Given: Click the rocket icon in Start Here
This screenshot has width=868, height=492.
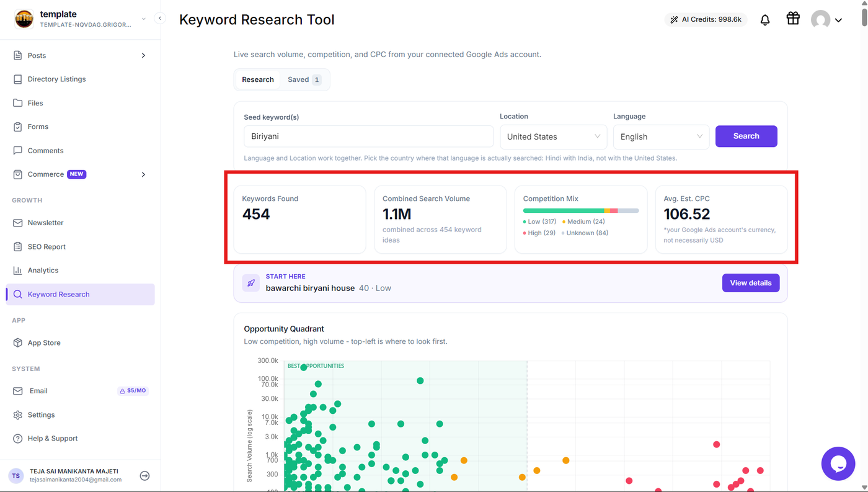Looking at the screenshot, I should click(251, 283).
